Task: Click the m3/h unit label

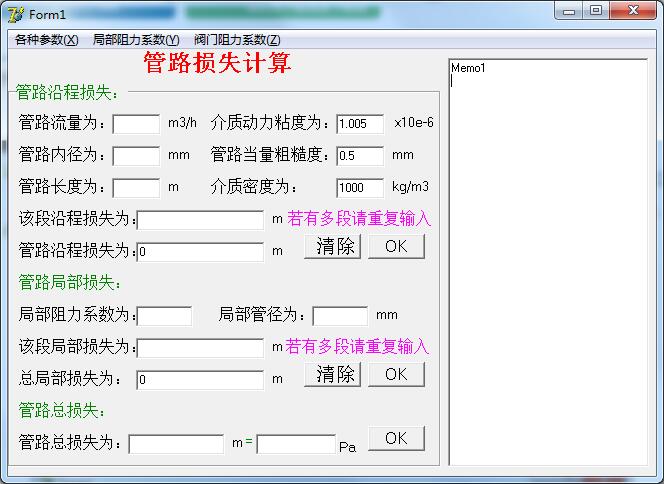Action: coord(183,123)
